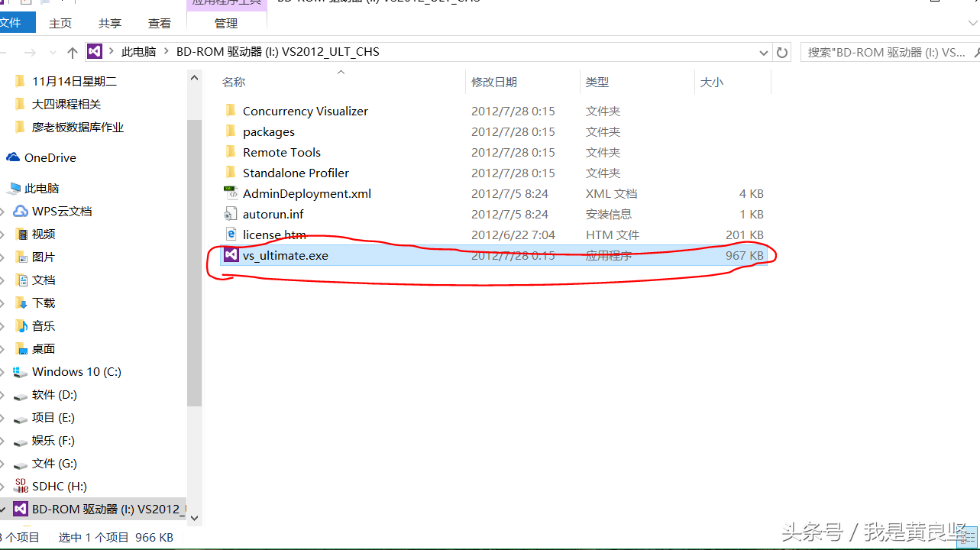Select the Concurrency Visualizer folder icon
Screen dimensions: 980x550
pyautogui.click(x=231, y=111)
